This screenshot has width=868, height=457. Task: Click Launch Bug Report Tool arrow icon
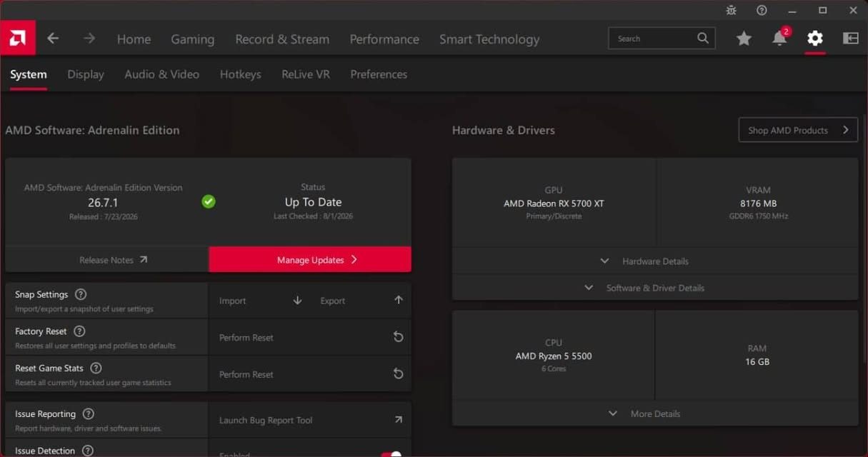pos(399,420)
